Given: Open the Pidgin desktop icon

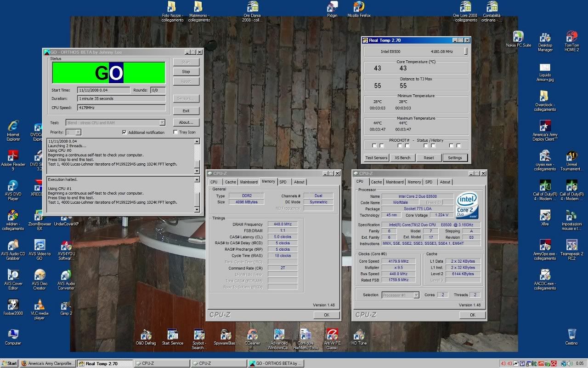Looking at the screenshot, I should 332,7.
